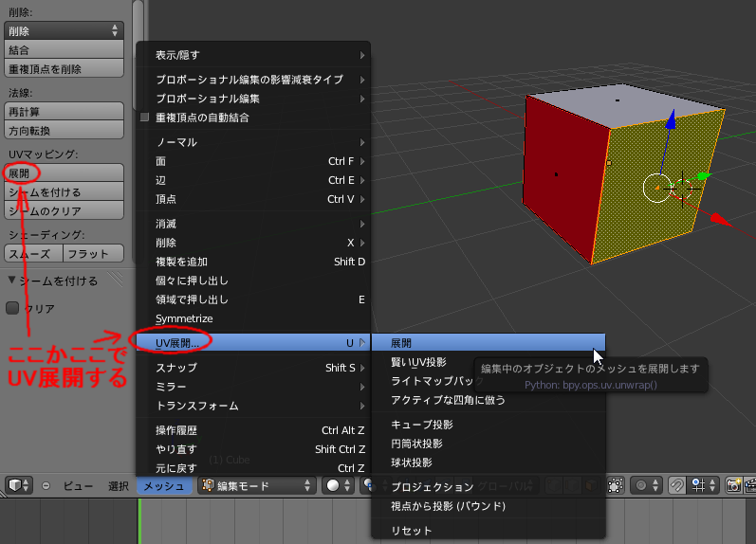
Task: Click the 結合 button
Action: [x=64, y=49]
